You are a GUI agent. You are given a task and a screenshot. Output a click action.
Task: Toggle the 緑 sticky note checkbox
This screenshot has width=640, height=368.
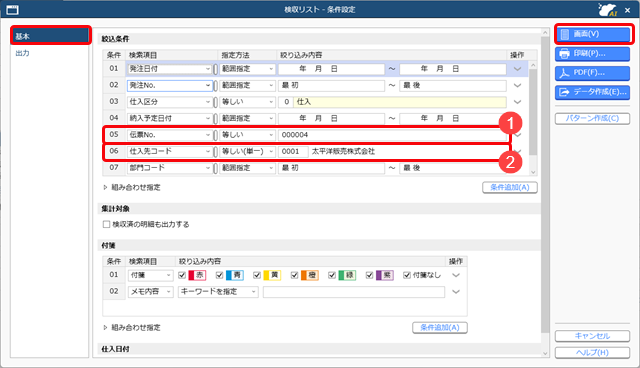point(332,275)
